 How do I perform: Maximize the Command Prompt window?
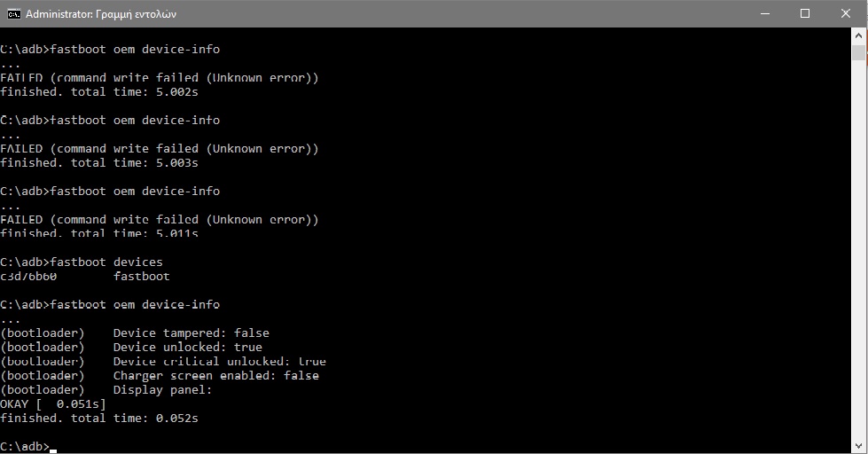coord(805,13)
